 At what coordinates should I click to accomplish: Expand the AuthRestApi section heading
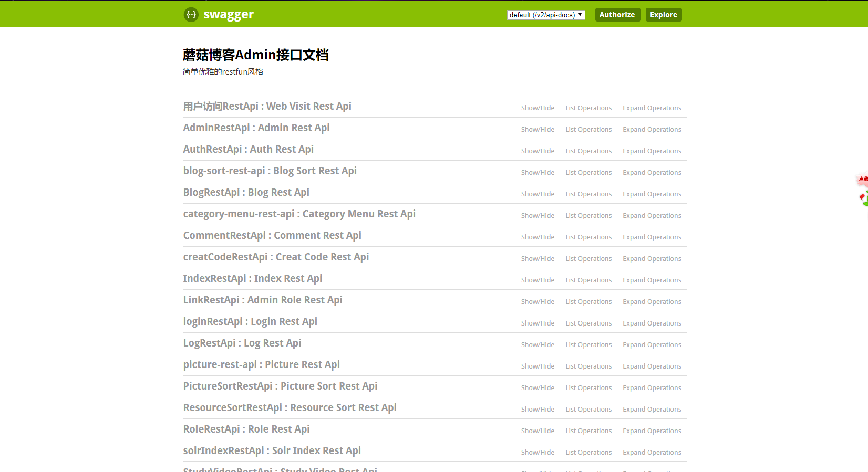point(248,150)
